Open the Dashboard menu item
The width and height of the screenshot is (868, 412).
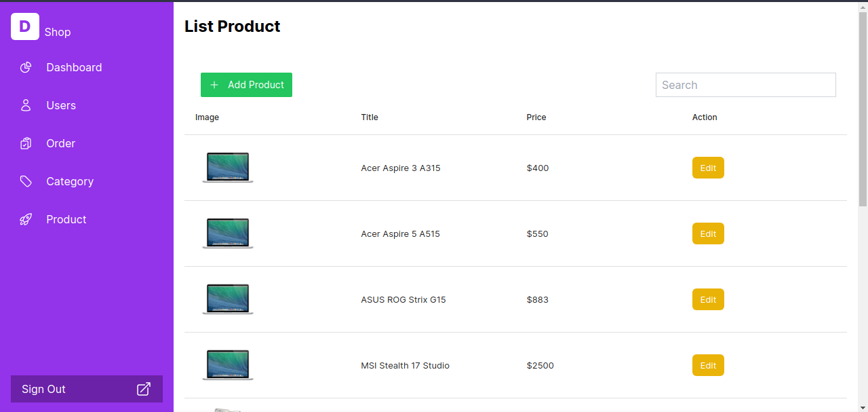coord(74,67)
